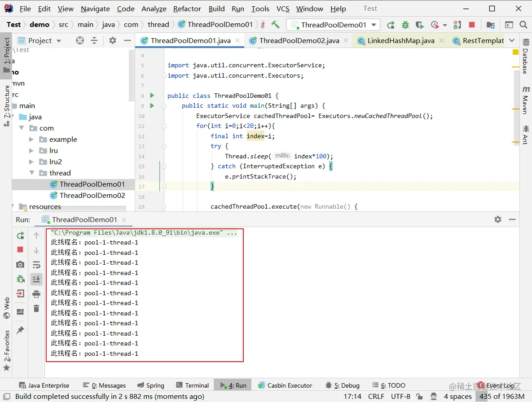Open Run panel settings gear
Viewport: 532px width, 402px height.
click(498, 219)
